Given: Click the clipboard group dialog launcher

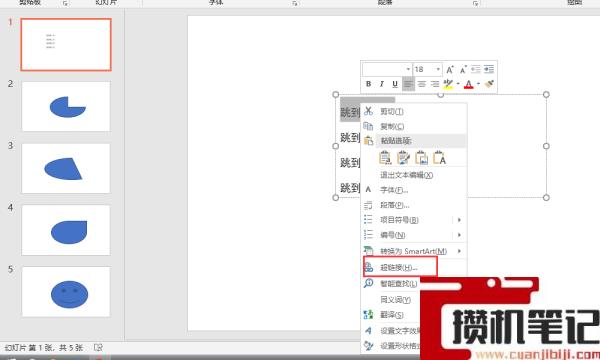Looking at the screenshot, I should (x=65, y=3).
